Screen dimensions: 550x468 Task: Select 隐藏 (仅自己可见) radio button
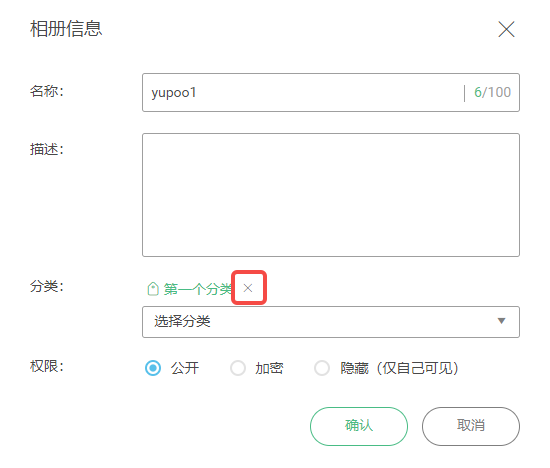tap(322, 368)
